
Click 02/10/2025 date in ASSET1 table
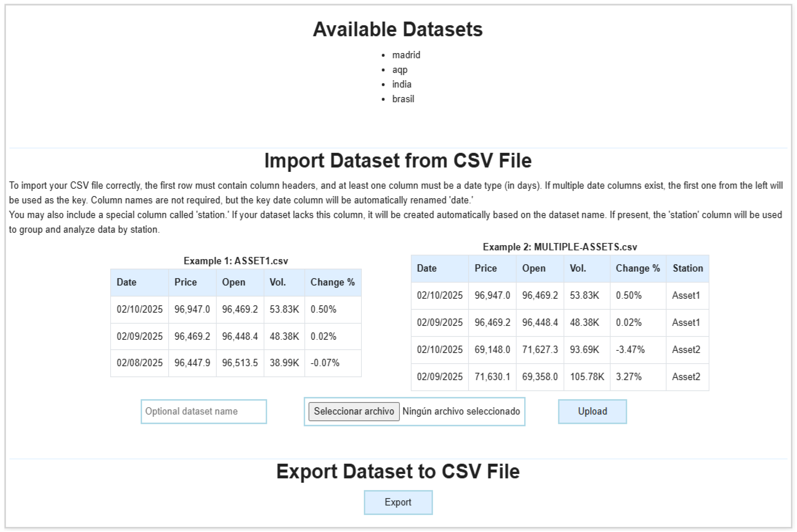point(140,310)
